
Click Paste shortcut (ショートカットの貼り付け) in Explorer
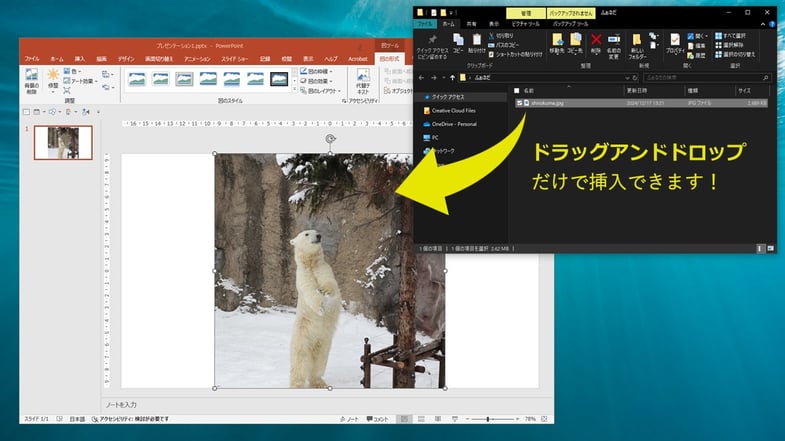(515, 54)
